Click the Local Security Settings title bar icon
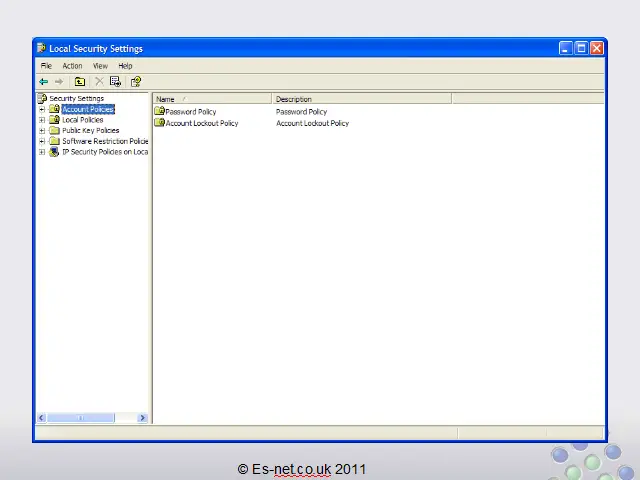 pos(41,48)
